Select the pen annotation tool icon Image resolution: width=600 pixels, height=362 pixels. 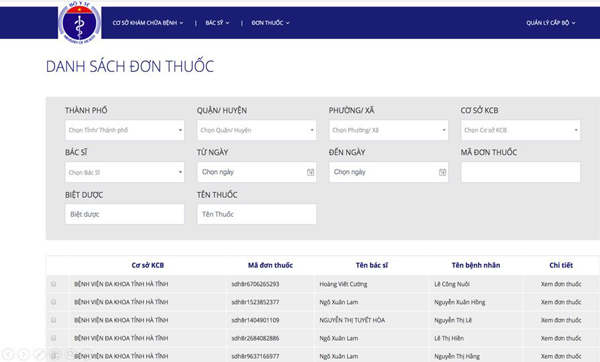tap(39, 354)
